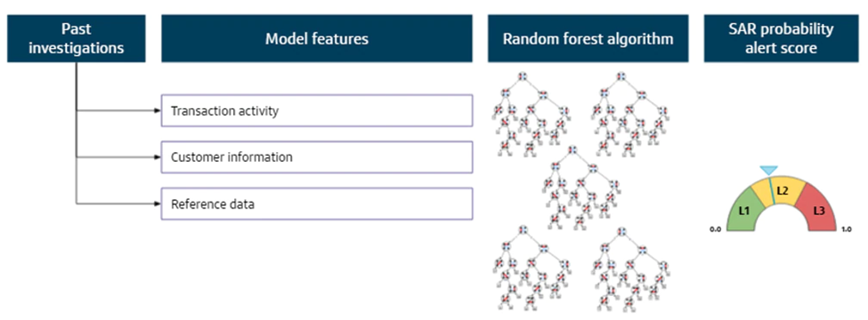Image resolution: width=868 pixels, height=320 pixels.
Task: Click the yellow L2 gauge segment
Action: coord(782,191)
